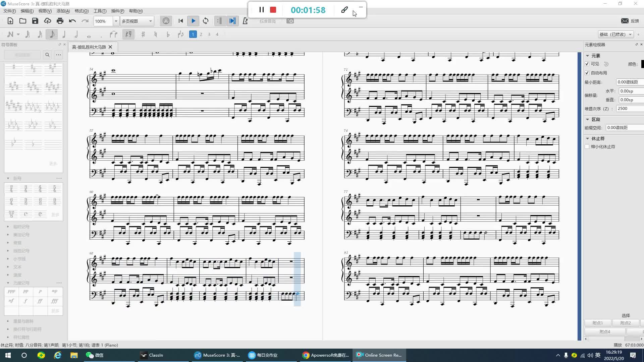644x362 pixels.
Task: Open 文件(F) menu
Action: [9, 11]
